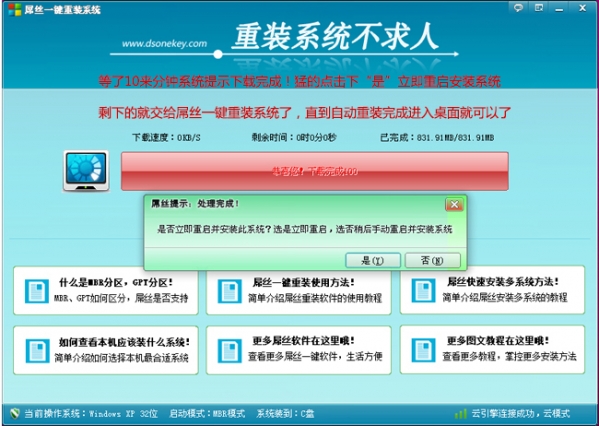Open 什么是MBR分区,GPT分区 article title

click(116, 283)
